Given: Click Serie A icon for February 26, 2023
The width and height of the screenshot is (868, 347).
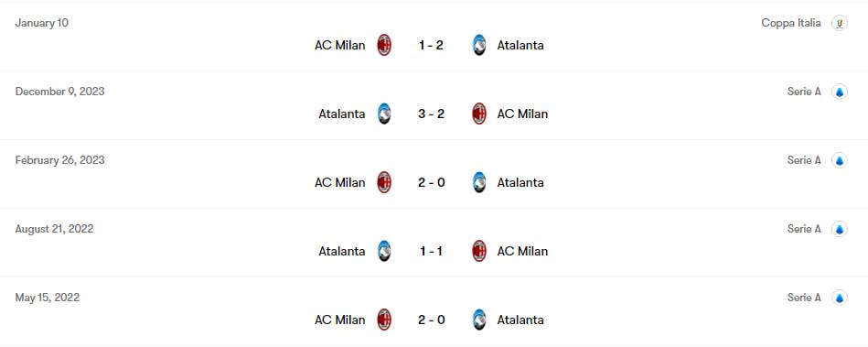Looking at the screenshot, I should [840, 161].
